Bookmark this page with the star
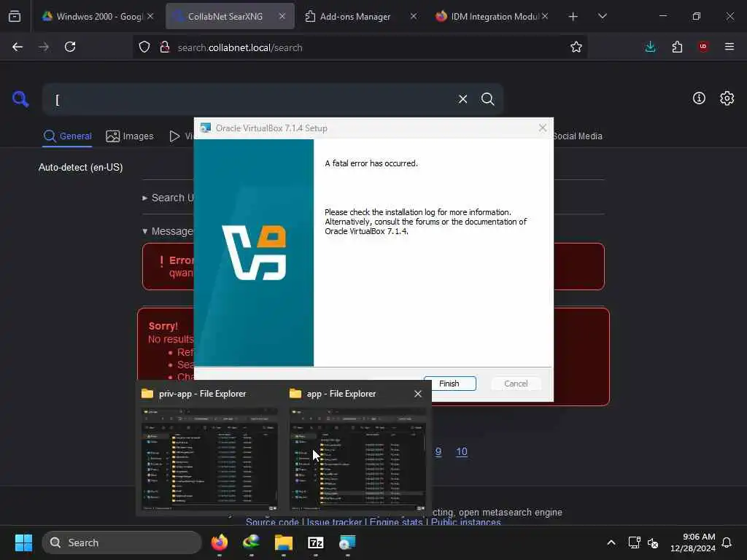Image resolution: width=747 pixels, height=560 pixels. pos(576,47)
